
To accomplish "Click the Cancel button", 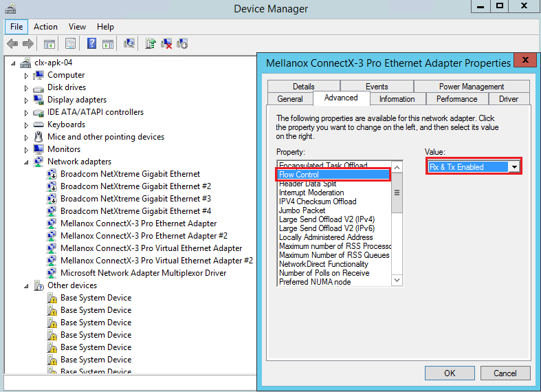I will click(x=505, y=373).
